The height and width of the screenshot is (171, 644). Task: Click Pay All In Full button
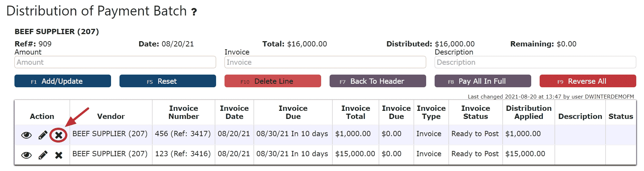483,81
